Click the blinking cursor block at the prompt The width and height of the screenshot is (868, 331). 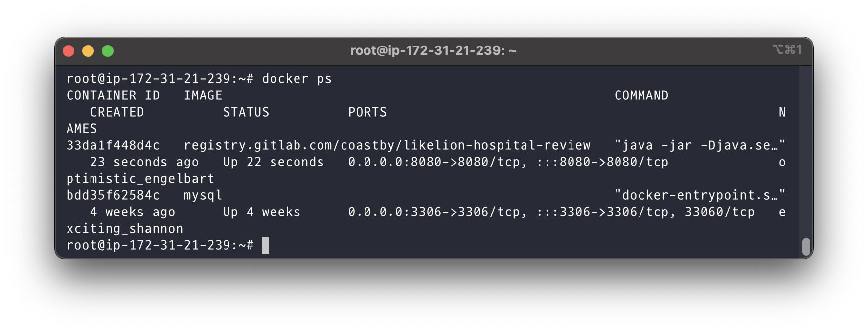[266, 245]
